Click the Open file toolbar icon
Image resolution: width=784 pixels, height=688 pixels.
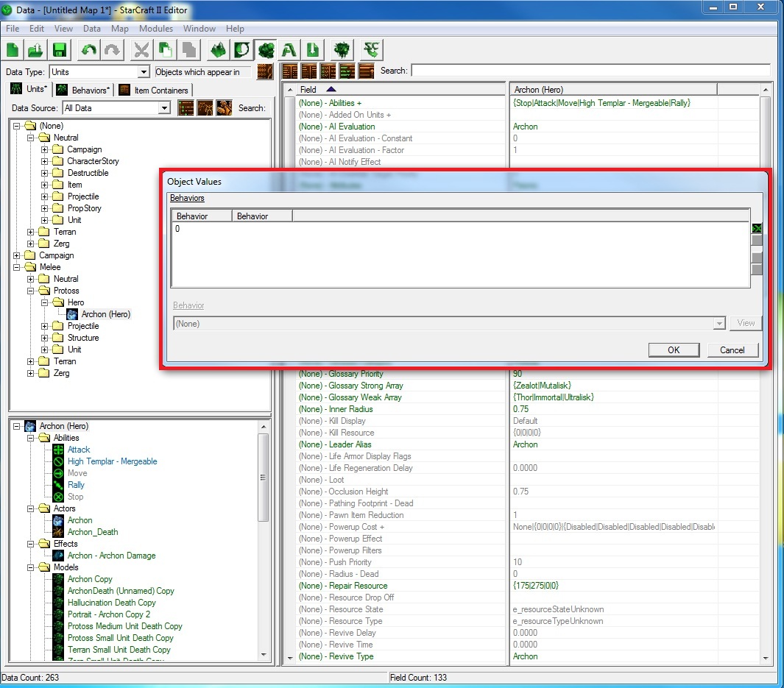tap(35, 50)
